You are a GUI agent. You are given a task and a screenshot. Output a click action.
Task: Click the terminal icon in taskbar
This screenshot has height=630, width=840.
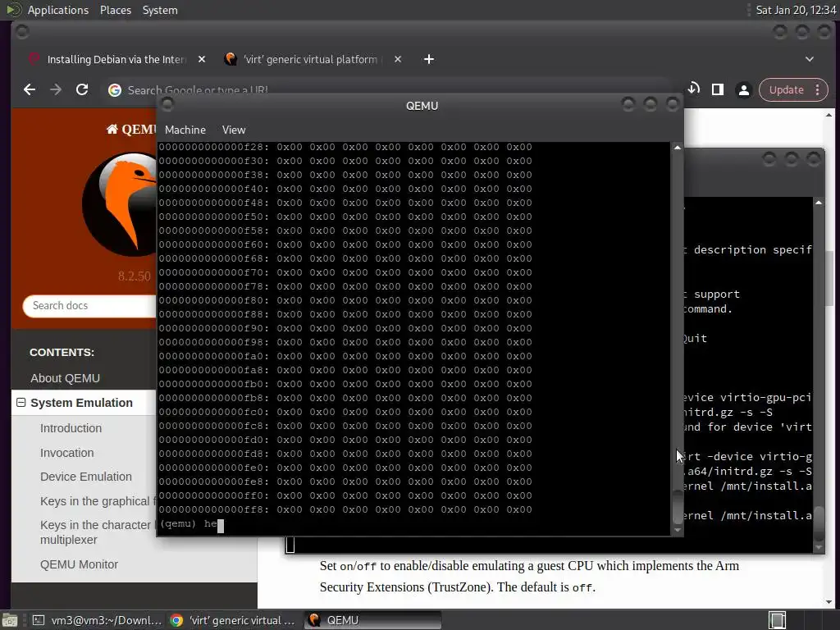(39, 620)
